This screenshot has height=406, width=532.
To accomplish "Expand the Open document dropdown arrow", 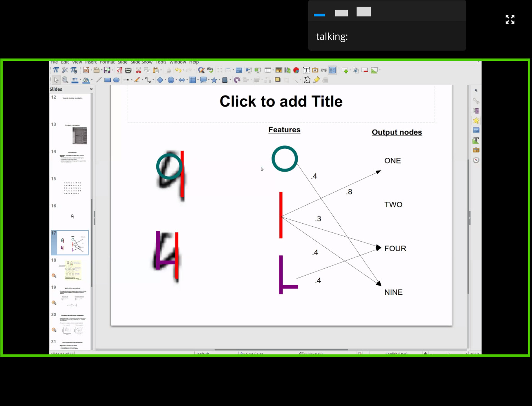I will click(101, 70).
